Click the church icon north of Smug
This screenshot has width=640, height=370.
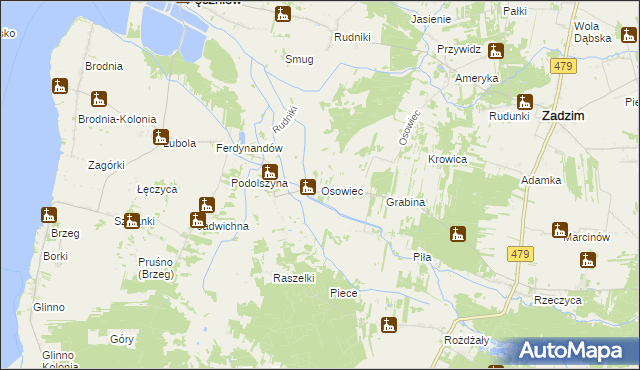point(283,14)
